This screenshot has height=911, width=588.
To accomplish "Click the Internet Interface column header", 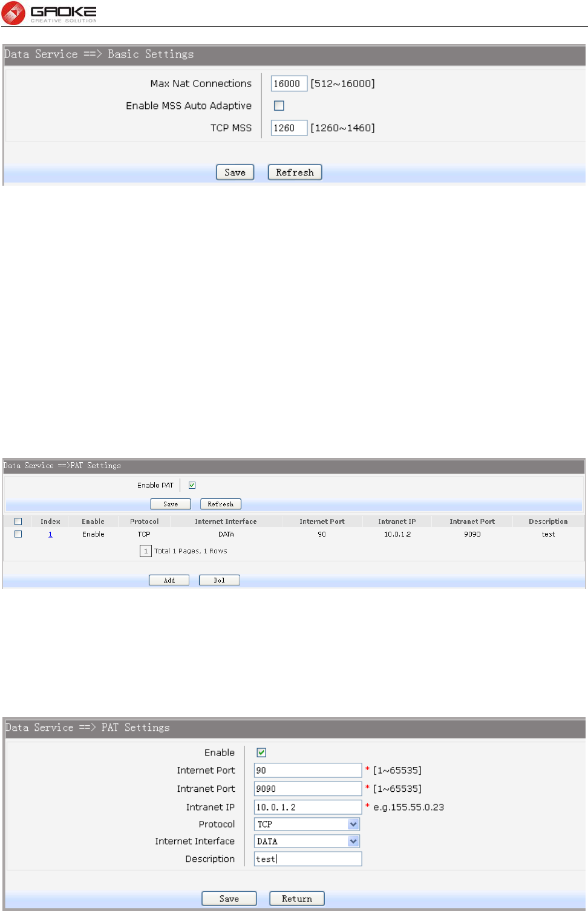I will pos(226,521).
